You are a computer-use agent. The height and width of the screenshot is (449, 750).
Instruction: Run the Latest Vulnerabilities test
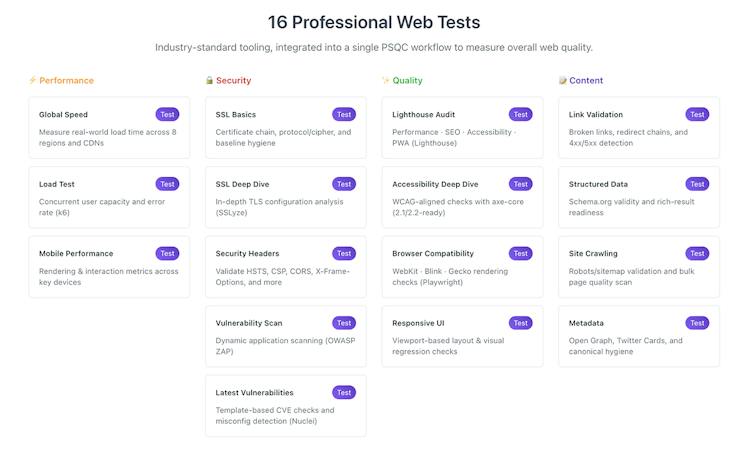point(344,393)
